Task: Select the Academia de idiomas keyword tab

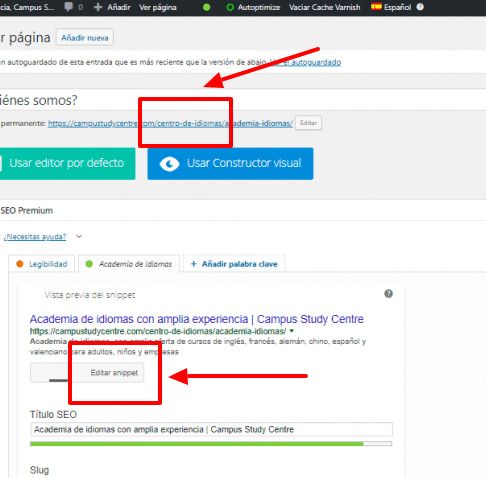Action: click(x=129, y=264)
